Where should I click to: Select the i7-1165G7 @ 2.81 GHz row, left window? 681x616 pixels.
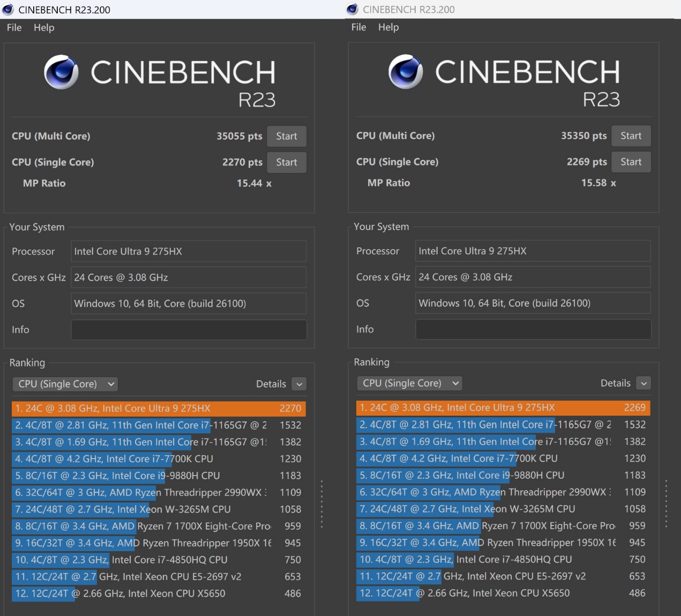click(159, 425)
